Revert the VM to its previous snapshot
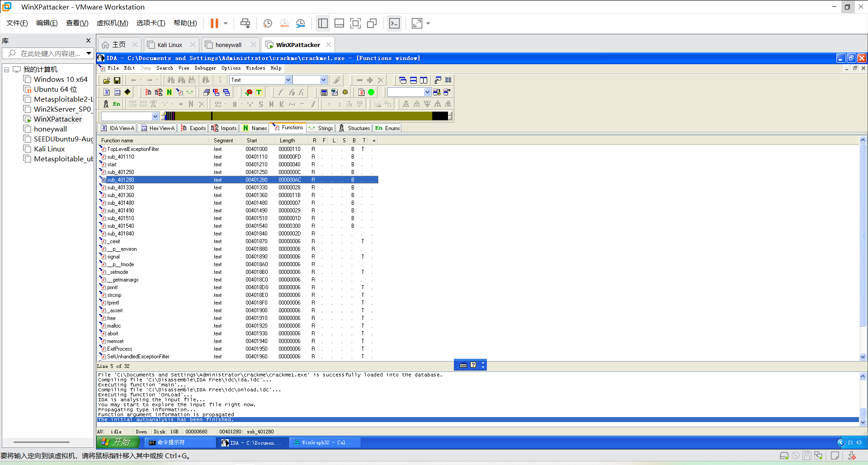The height and width of the screenshot is (465, 868). click(284, 23)
